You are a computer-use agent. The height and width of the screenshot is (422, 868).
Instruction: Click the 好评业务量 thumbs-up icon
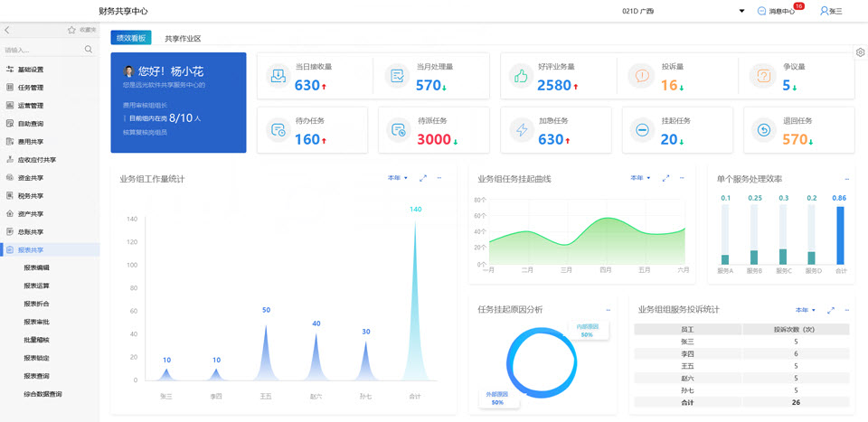click(x=520, y=77)
